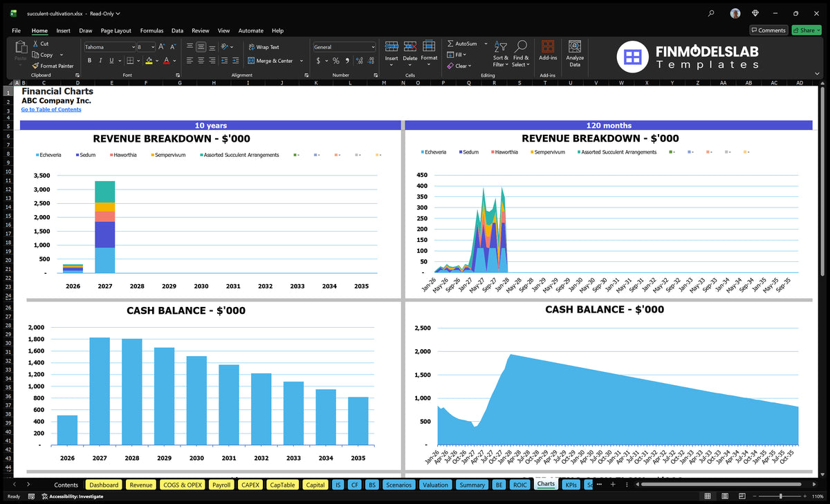Click the Delete cells icon

point(410,46)
